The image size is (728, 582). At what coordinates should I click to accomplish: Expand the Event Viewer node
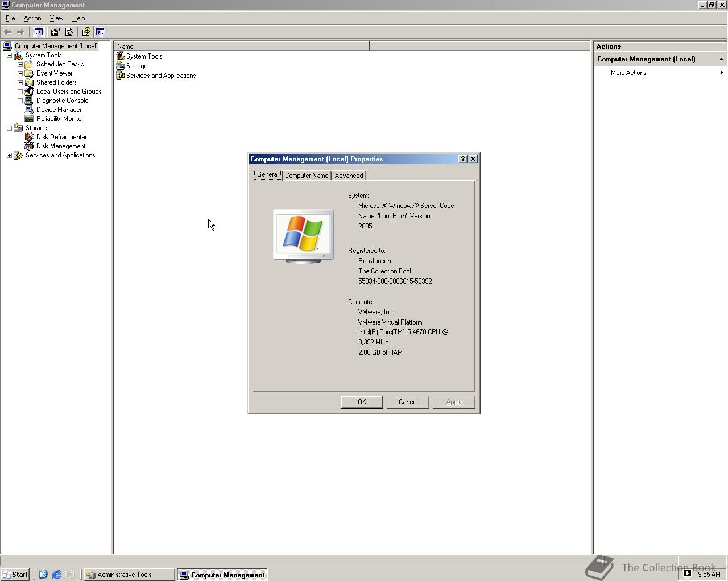20,73
